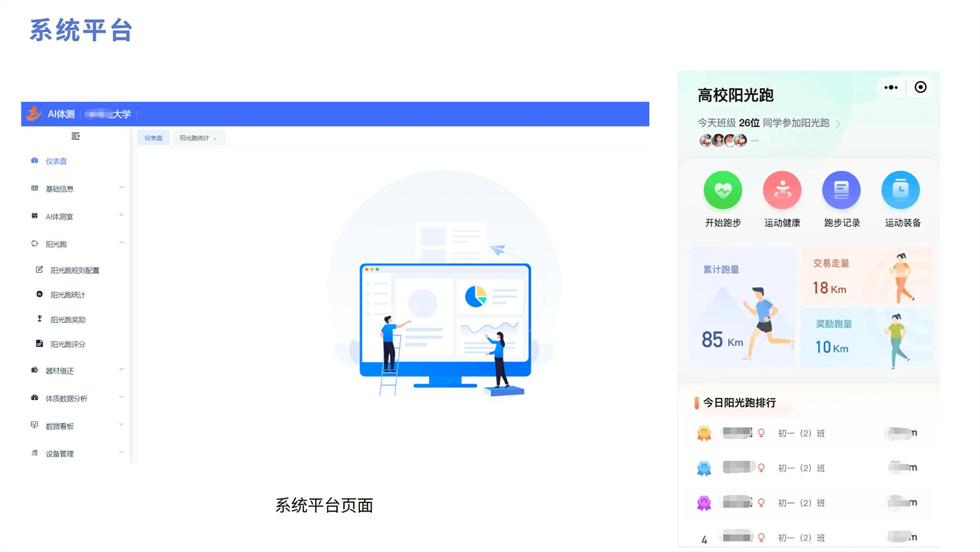This screenshot has width=980, height=552.
Task: Click the AI体测 flame logo
Action: (33, 114)
